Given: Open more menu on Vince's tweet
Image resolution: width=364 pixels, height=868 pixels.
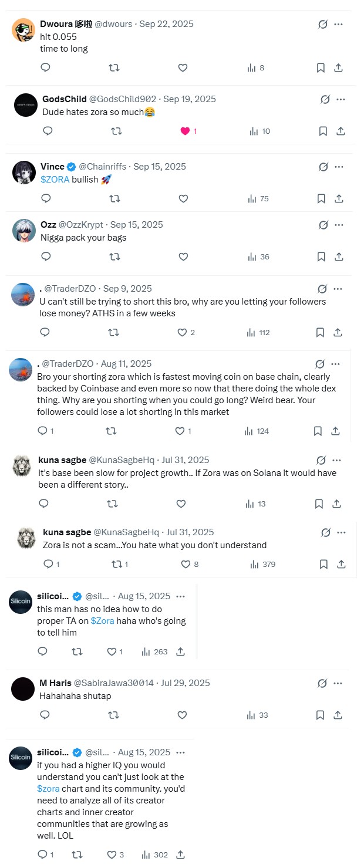Looking at the screenshot, I should point(339,167).
